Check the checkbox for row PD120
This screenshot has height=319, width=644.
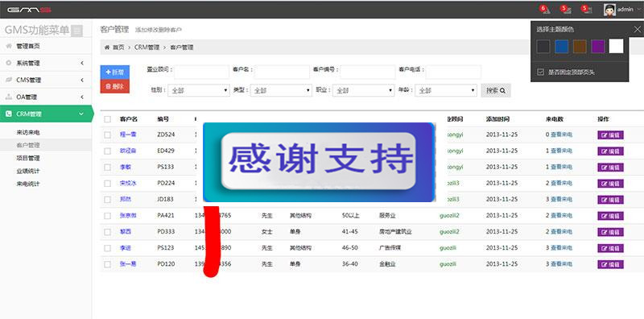[107, 264]
